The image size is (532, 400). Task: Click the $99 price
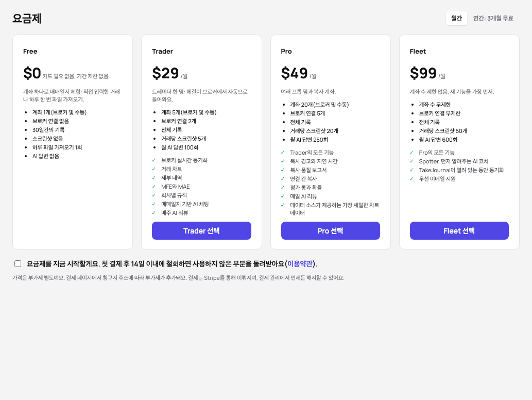[x=423, y=73]
